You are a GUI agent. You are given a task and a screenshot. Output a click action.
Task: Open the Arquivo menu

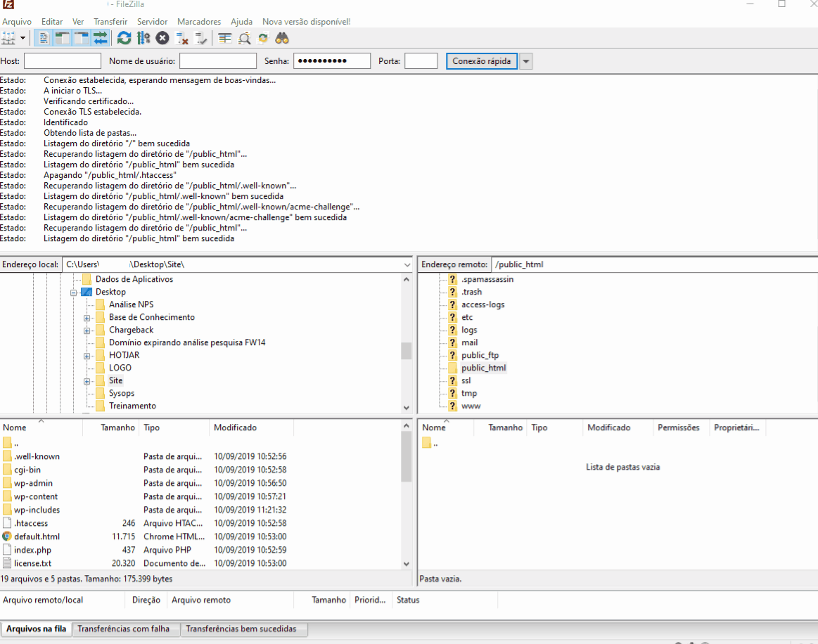click(x=17, y=22)
